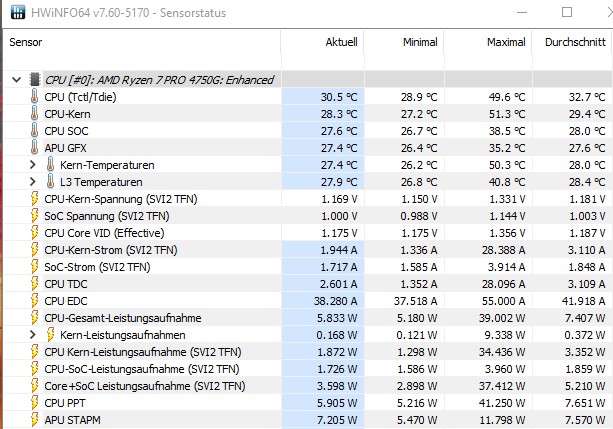Image resolution: width=613 pixels, height=429 pixels.
Task: Click lightning icon beside CPU-Gesamt-Leistungsaufnahme
Action: (x=34, y=318)
